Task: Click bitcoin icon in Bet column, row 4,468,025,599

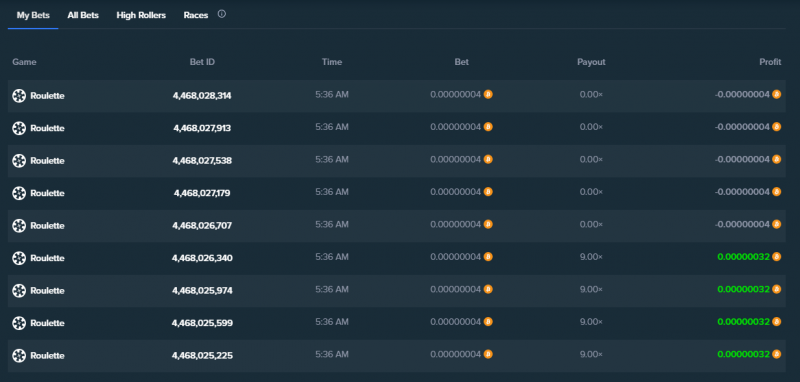Action: point(488,322)
